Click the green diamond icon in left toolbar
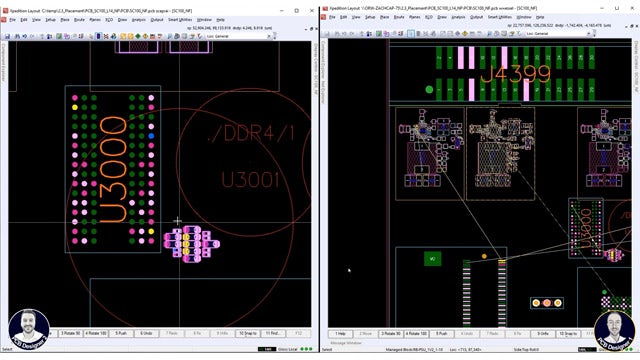The width and height of the screenshot is (640, 360). coord(138,36)
